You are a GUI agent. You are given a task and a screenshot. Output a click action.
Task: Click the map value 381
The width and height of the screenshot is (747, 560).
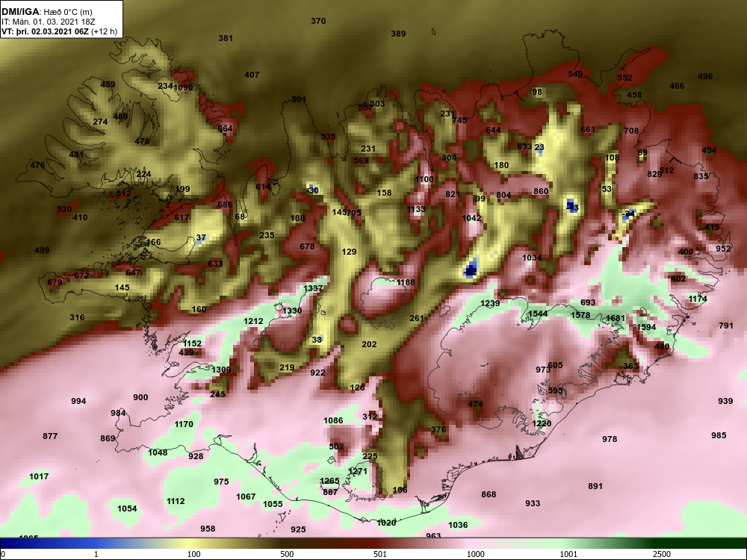pos(226,38)
